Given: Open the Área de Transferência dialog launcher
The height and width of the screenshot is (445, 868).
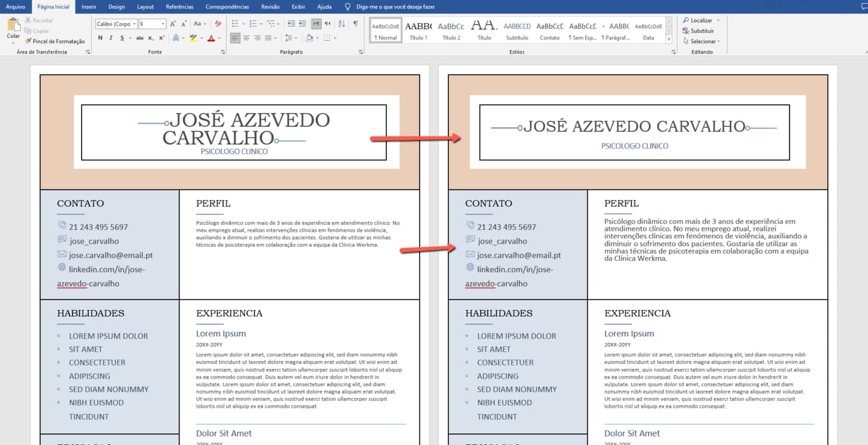Looking at the screenshot, I should tap(88, 52).
